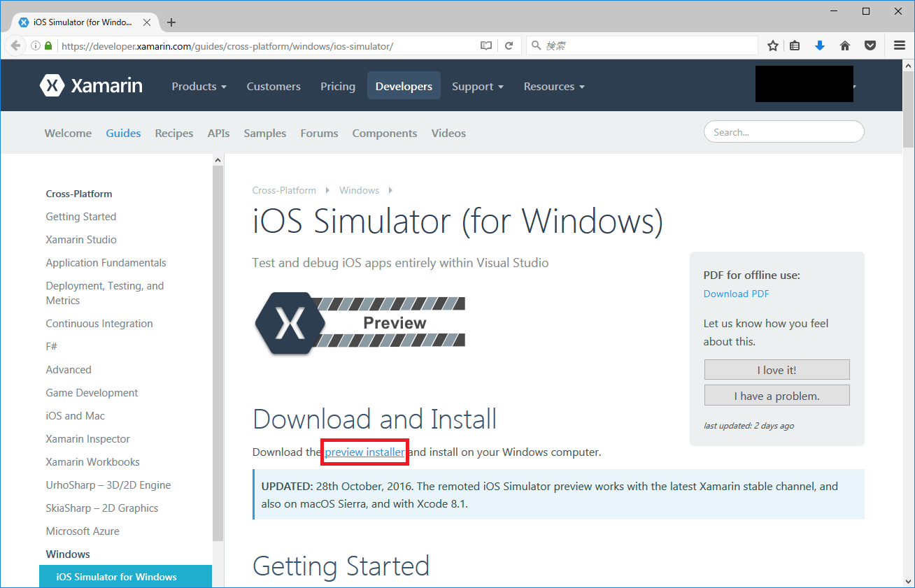Open Getting Started sidebar item
The image size is (915, 588).
pos(81,217)
